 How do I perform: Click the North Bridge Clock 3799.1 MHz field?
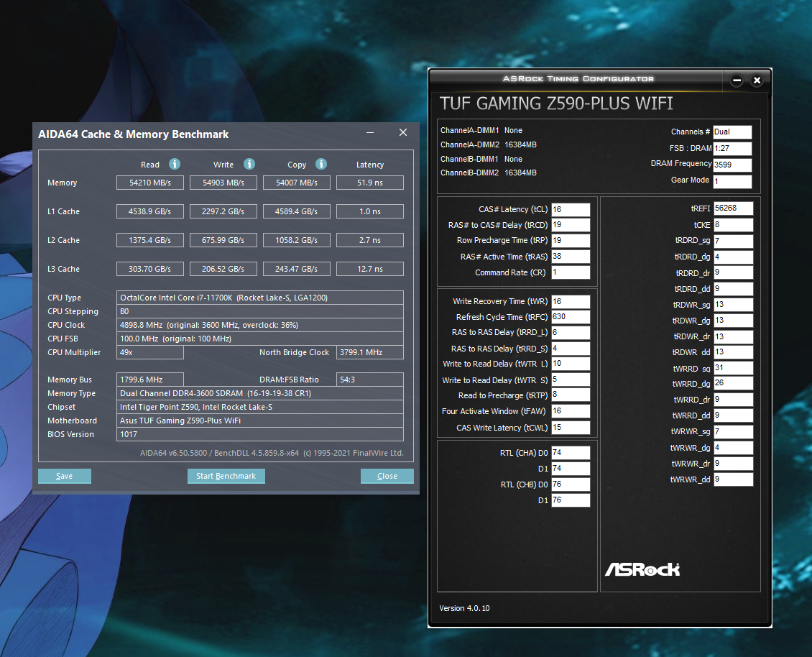pyautogui.click(x=370, y=352)
